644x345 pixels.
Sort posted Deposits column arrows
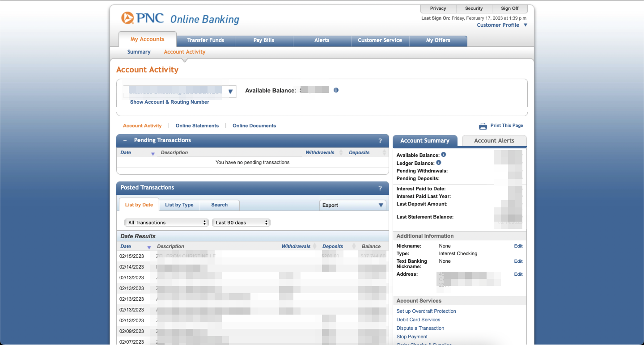[x=354, y=246]
